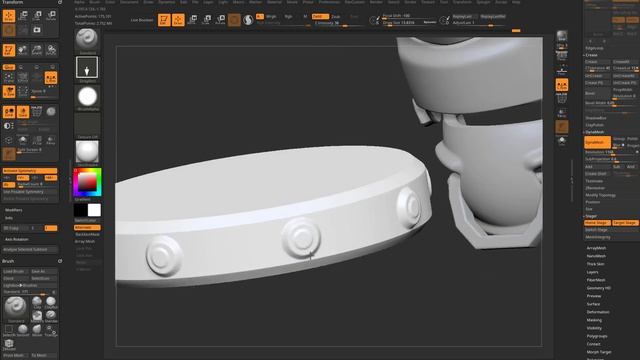Screen dimensions: 640x360
Task: Click the Home Stage button
Action: point(598,223)
